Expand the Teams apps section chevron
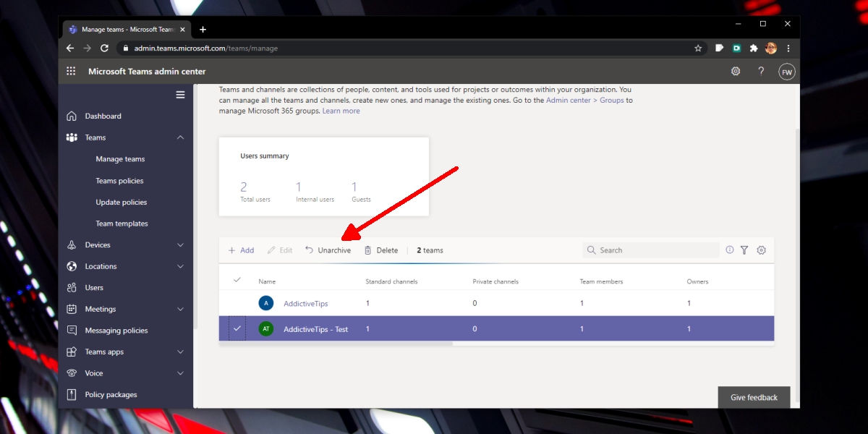This screenshot has width=868, height=434. point(180,352)
